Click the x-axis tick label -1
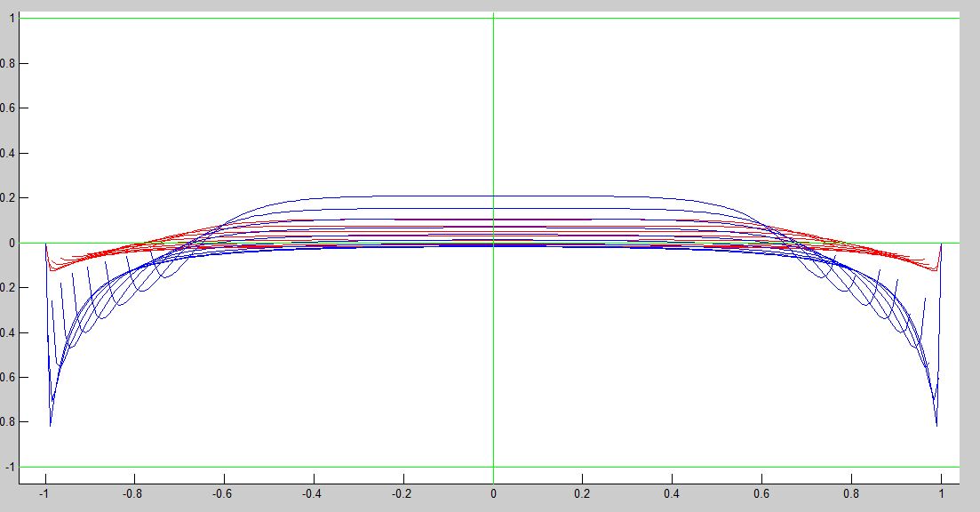 coord(44,492)
